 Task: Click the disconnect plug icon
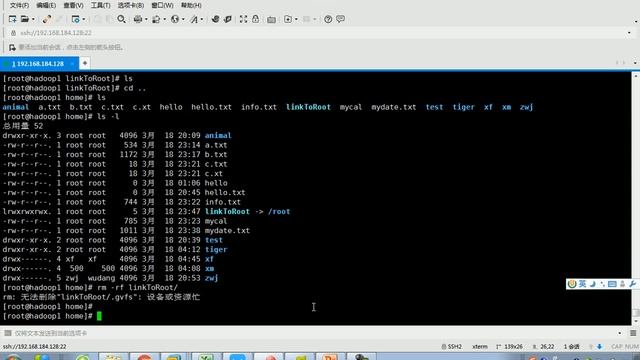coord(47,19)
